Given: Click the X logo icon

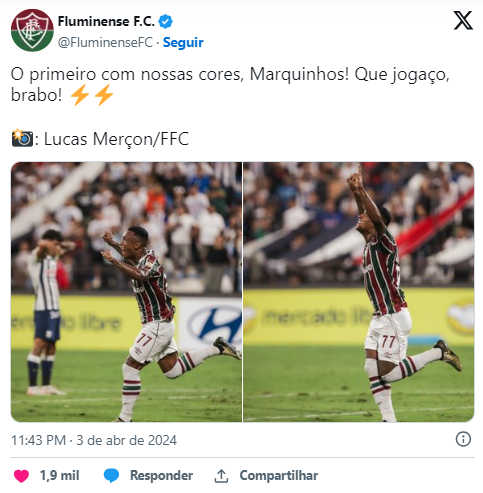Looking at the screenshot, I should click(x=463, y=21).
